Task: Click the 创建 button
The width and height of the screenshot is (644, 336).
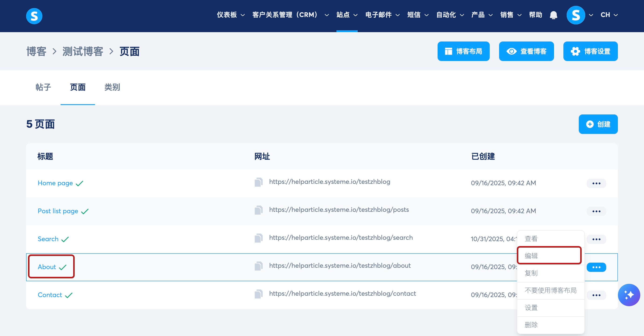Action: tap(598, 124)
